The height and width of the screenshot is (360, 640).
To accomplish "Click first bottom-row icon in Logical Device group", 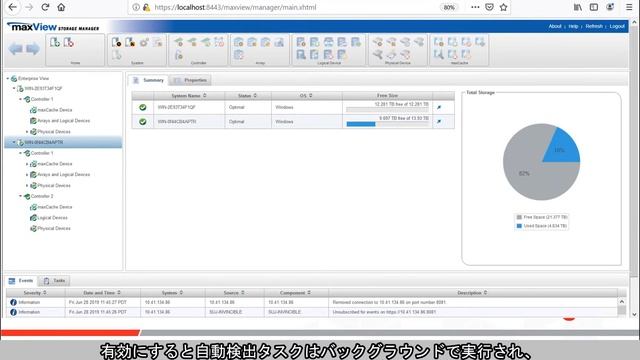I will coord(301,55).
